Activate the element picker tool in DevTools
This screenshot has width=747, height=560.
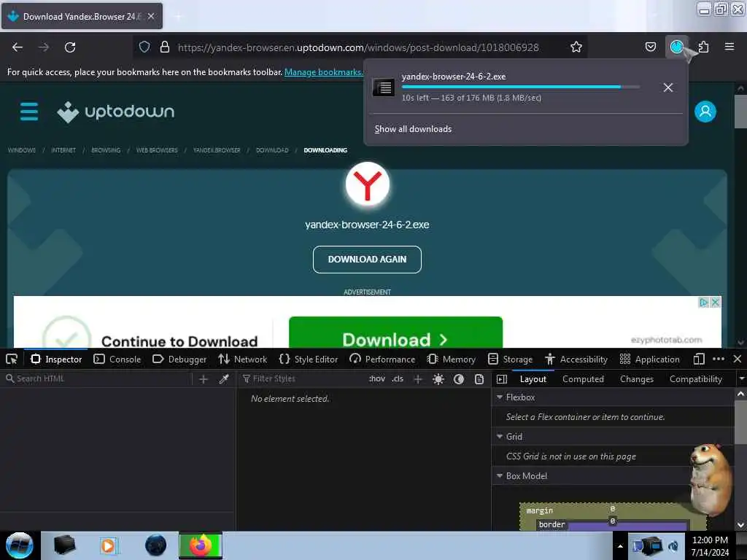tap(12, 359)
